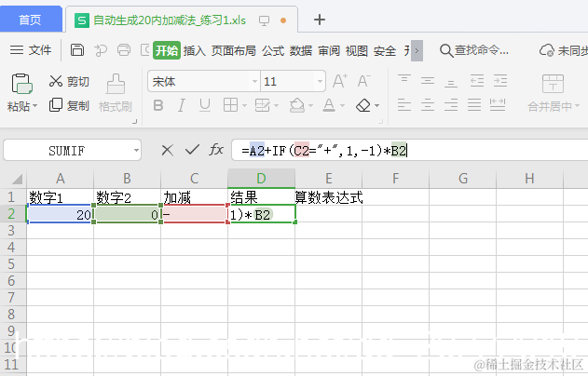Show more ribbon tabs with chevron
Viewport: 588px width, 376px height.
pos(417,50)
